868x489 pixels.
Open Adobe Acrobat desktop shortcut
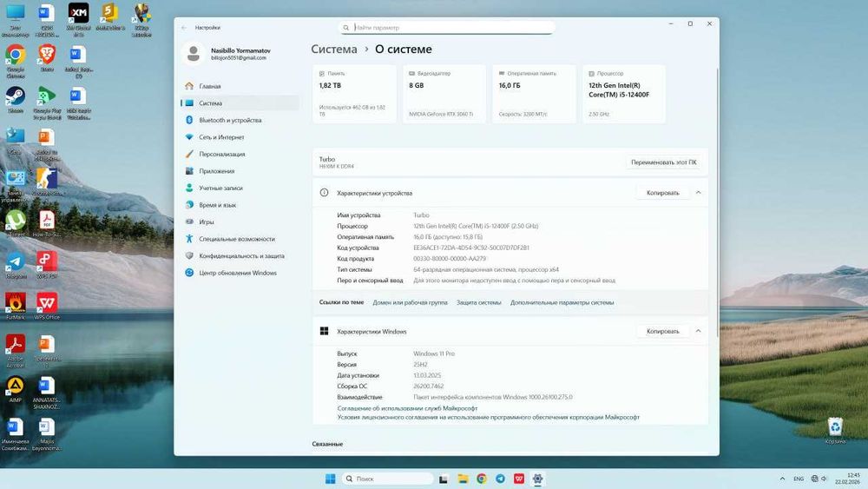click(16, 351)
